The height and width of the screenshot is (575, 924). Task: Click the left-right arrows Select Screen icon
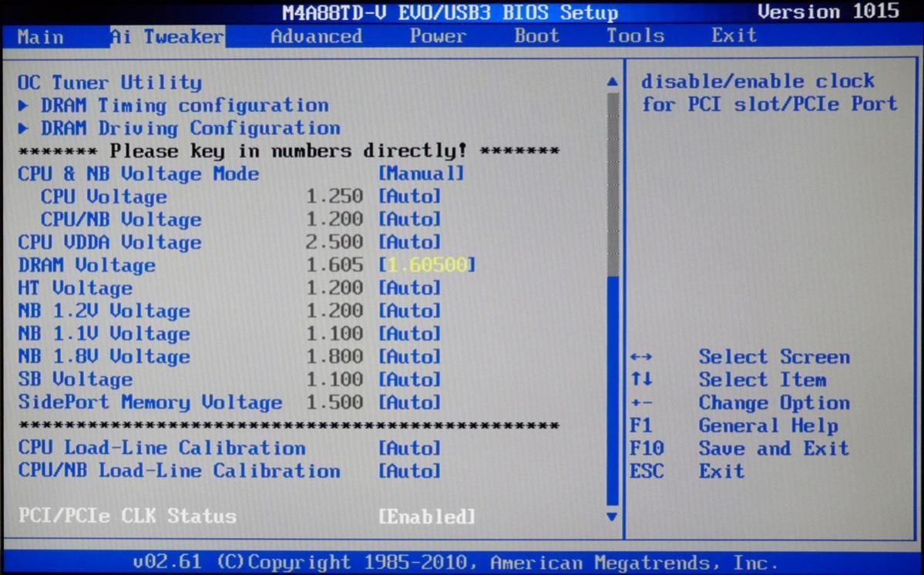coord(641,357)
